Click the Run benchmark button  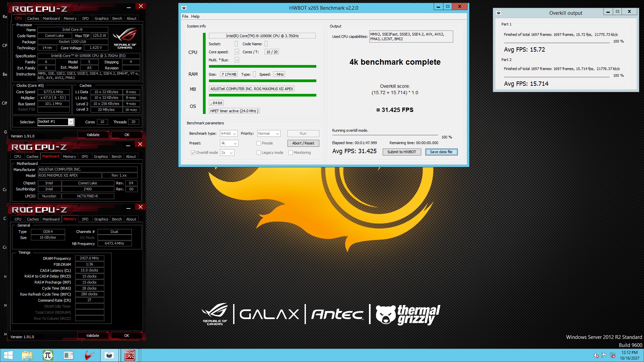point(303,133)
